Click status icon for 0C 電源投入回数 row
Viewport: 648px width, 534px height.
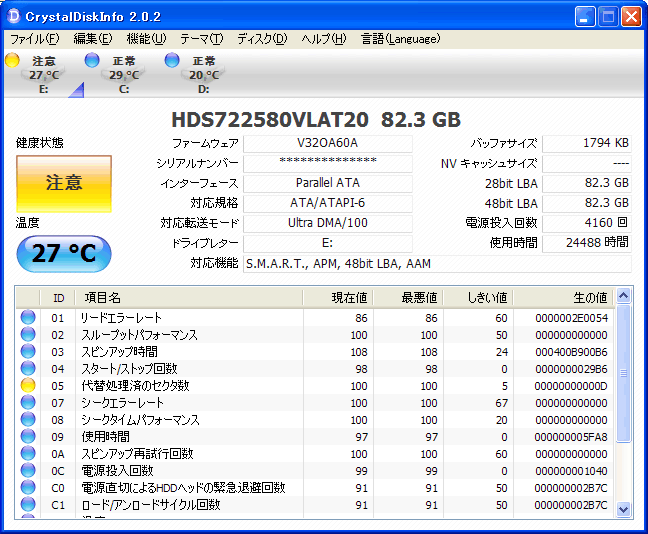coord(28,470)
